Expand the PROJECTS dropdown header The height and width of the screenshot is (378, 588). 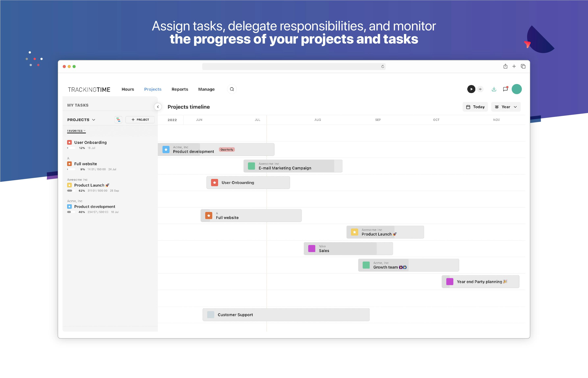81,120
